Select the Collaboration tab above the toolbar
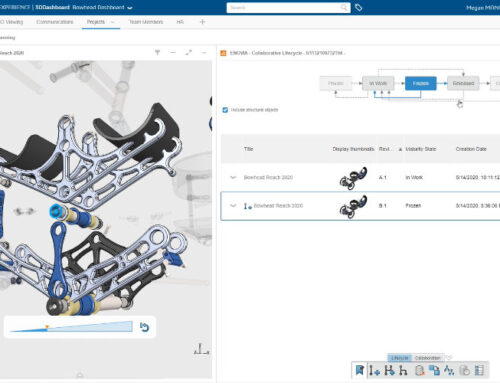 (x=428, y=358)
